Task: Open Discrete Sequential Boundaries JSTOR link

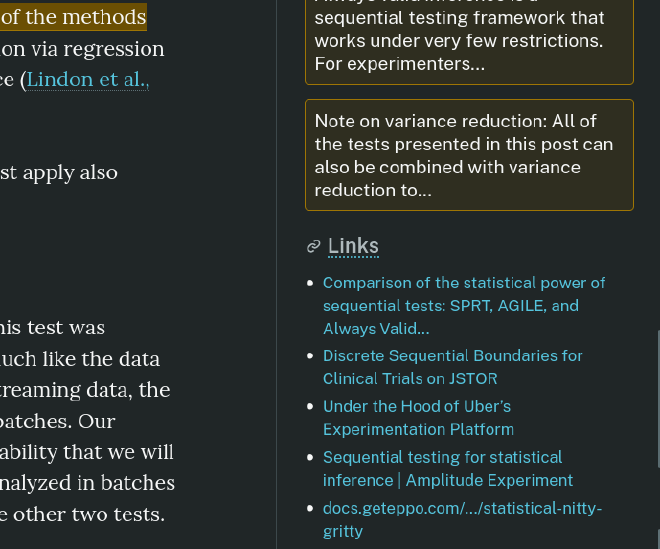Action: click(x=452, y=367)
